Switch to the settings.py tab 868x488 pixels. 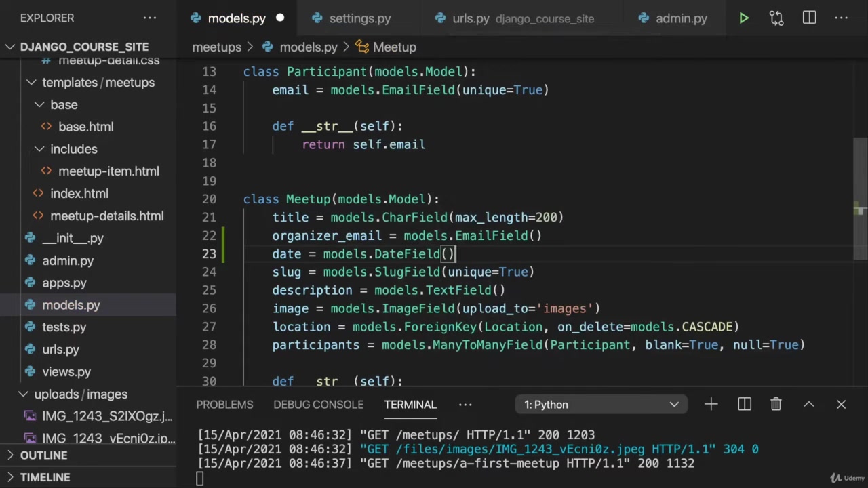click(359, 18)
